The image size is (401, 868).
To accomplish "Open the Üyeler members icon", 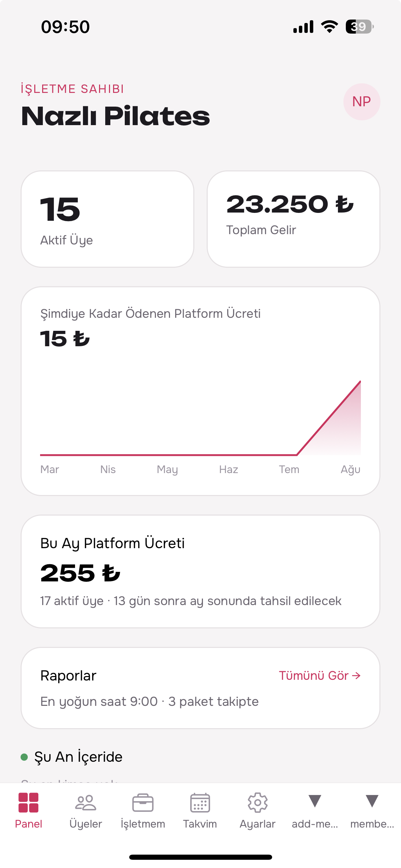I will 86,803.
